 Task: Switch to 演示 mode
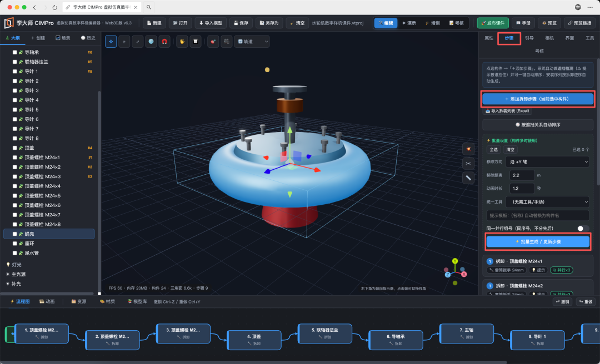(x=409, y=23)
